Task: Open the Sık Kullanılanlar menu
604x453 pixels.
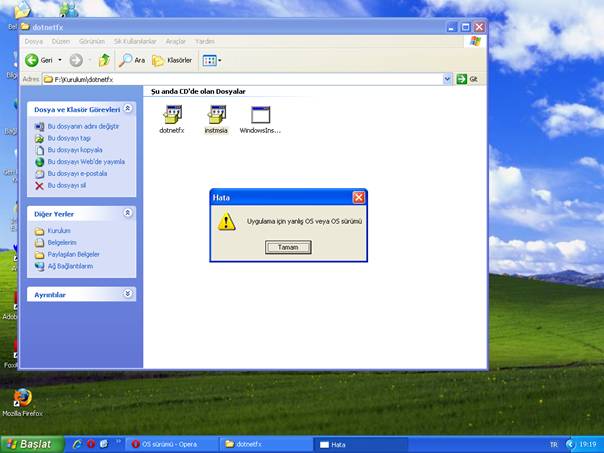Action: point(135,41)
